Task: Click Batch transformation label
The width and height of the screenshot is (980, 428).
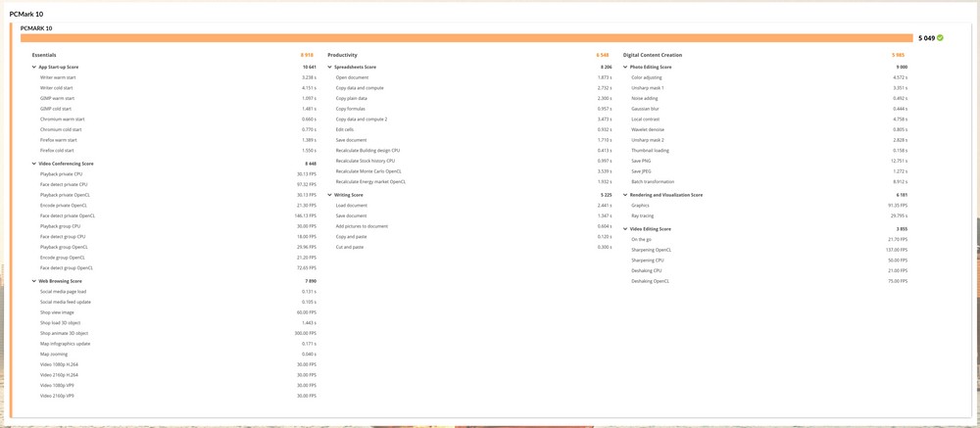Action: coord(653,182)
